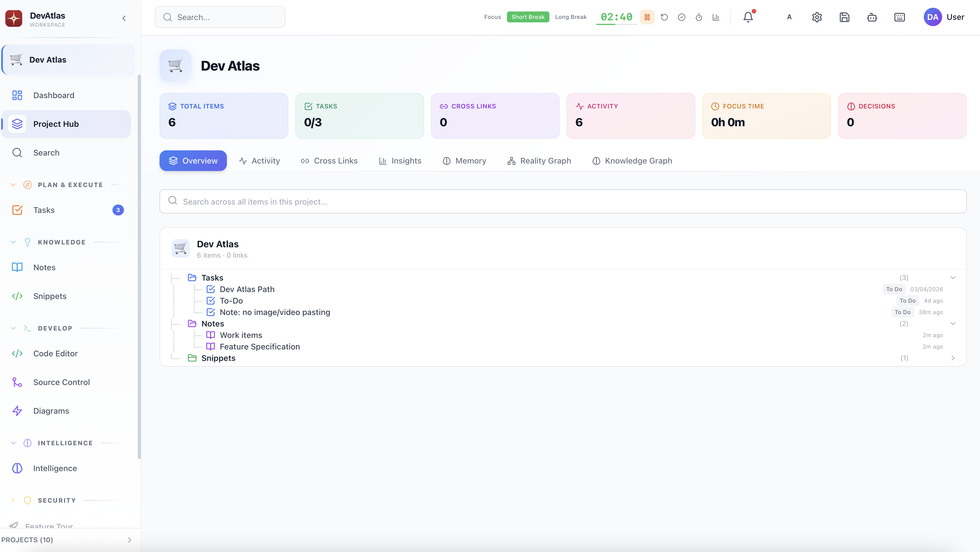Select the Short Break timer mode
Viewport: 980px width, 552px height.
point(528,17)
